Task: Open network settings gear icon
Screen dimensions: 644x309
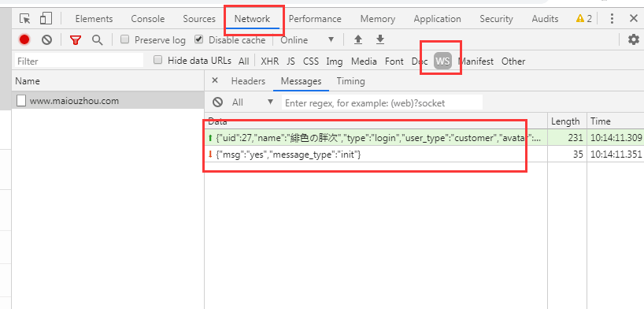Action: pyautogui.click(x=634, y=40)
